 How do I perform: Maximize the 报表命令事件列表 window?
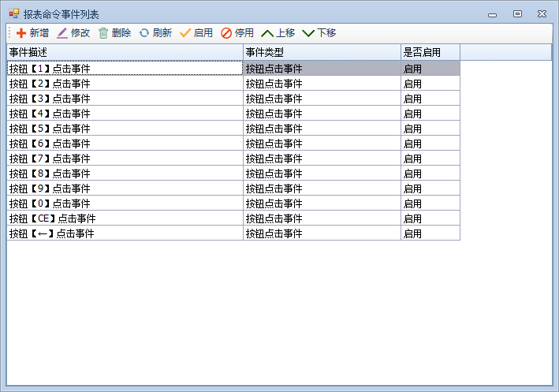click(517, 13)
